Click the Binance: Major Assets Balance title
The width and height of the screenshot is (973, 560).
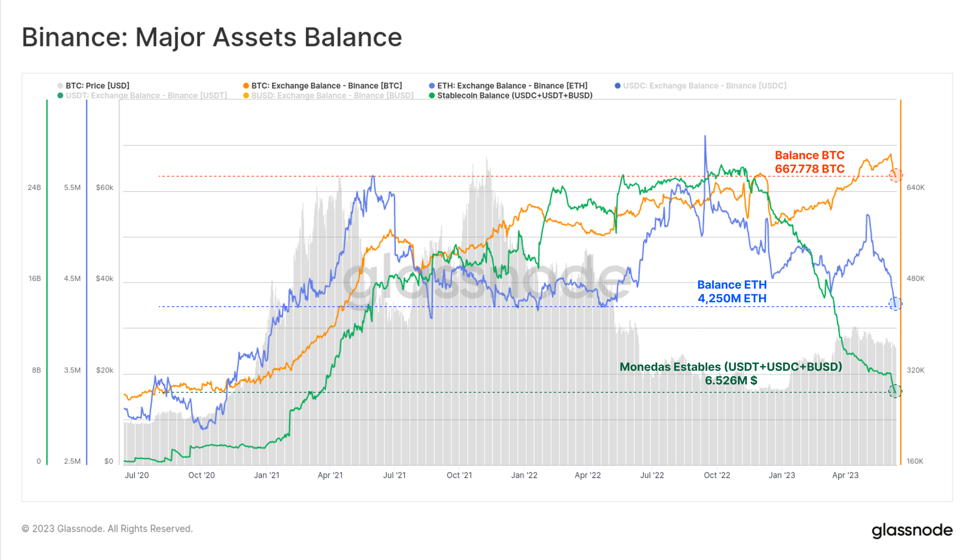212,37
